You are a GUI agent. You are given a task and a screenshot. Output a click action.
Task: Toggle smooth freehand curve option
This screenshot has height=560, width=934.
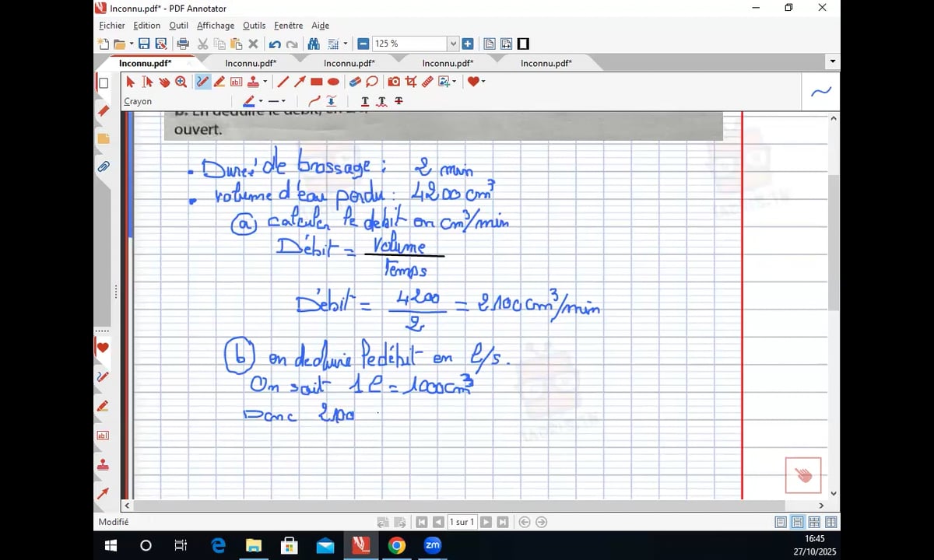click(x=314, y=101)
